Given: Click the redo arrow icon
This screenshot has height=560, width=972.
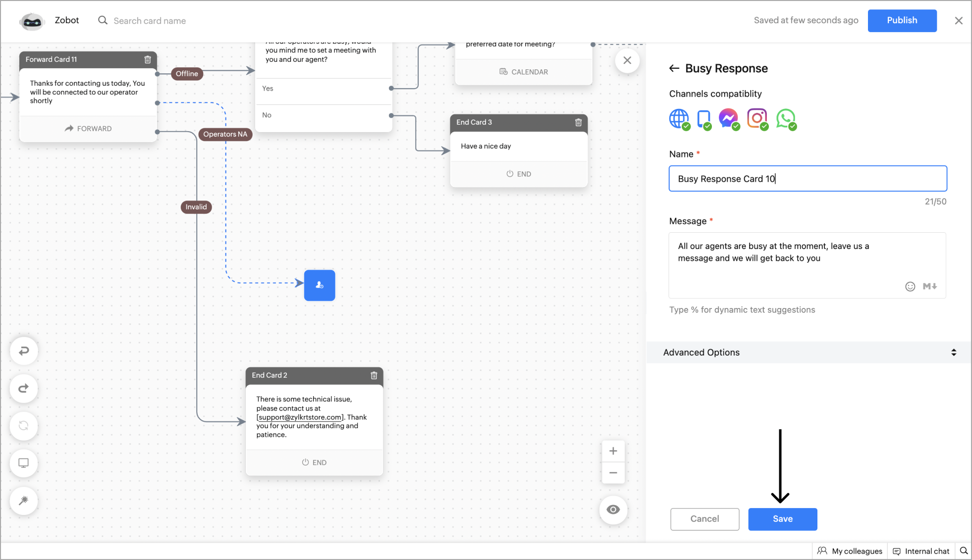Looking at the screenshot, I should tap(24, 389).
